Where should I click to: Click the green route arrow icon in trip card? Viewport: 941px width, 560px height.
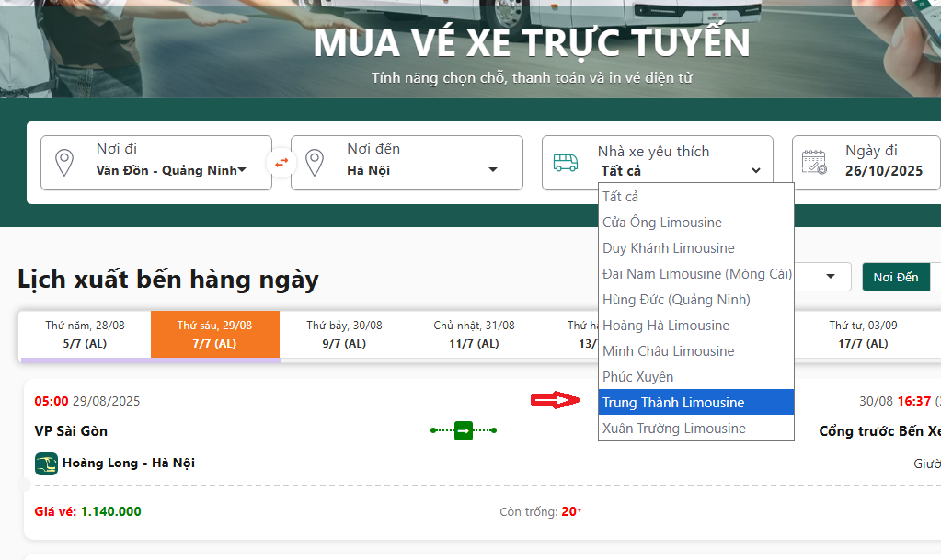click(464, 430)
